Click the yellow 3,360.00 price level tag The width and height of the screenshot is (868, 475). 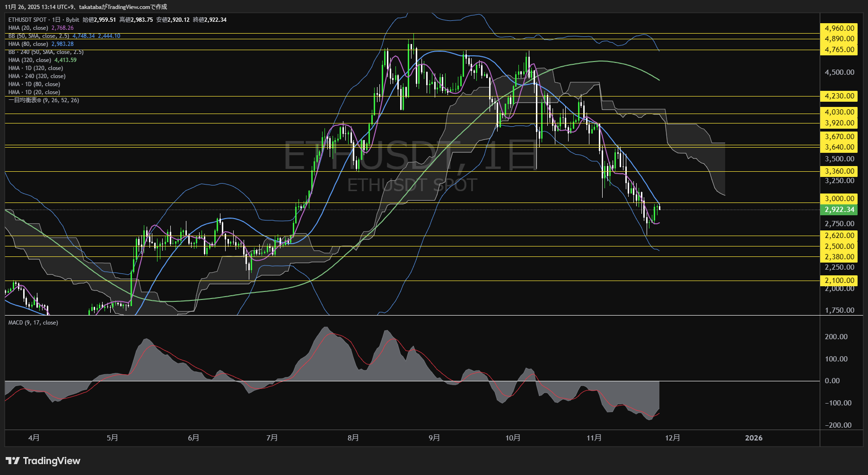839,171
